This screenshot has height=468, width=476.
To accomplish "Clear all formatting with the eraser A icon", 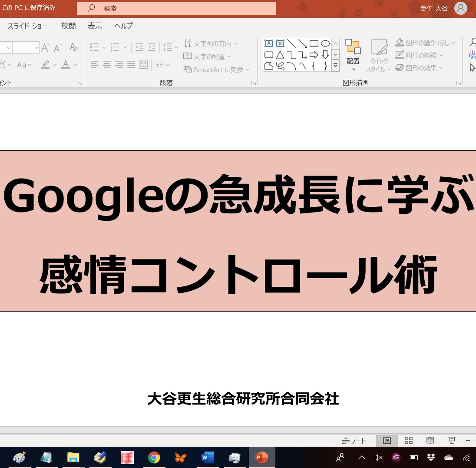I will pyautogui.click(x=73, y=47).
